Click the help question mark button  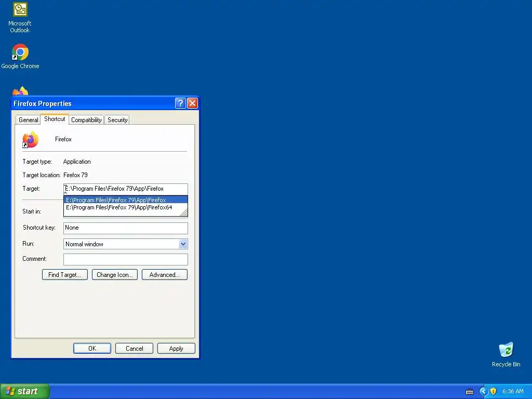pos(180,103)
